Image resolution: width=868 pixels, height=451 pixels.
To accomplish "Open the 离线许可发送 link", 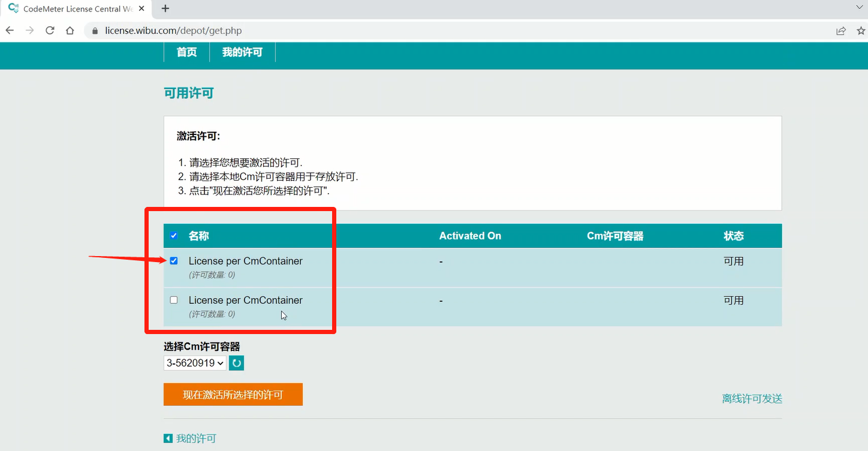I will [752, 399].
